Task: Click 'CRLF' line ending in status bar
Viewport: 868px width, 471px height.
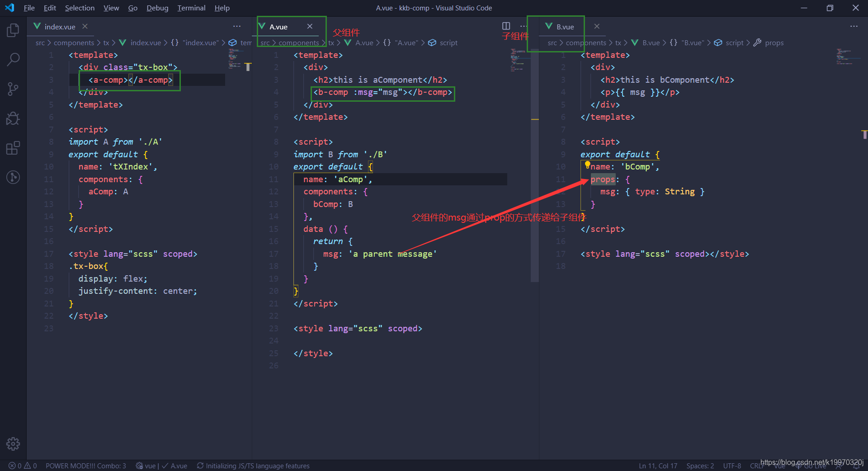Action: pos(757,466)
